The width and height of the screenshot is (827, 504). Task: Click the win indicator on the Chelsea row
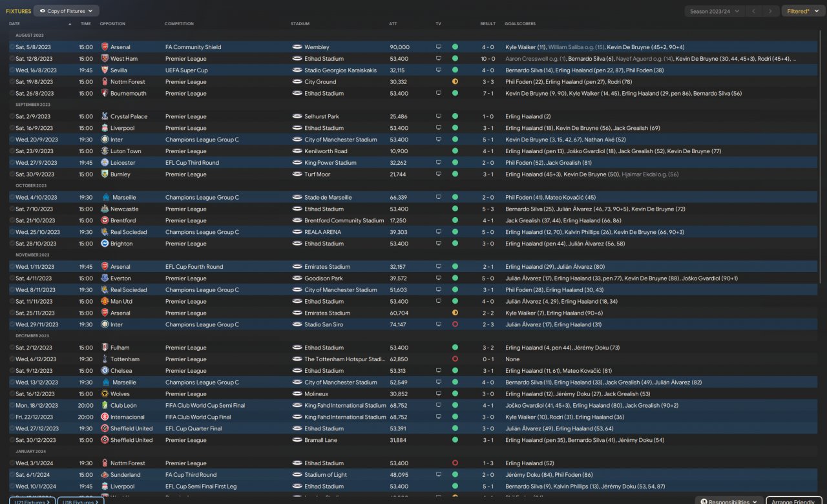pyautogui.click(x=455, y=371)
